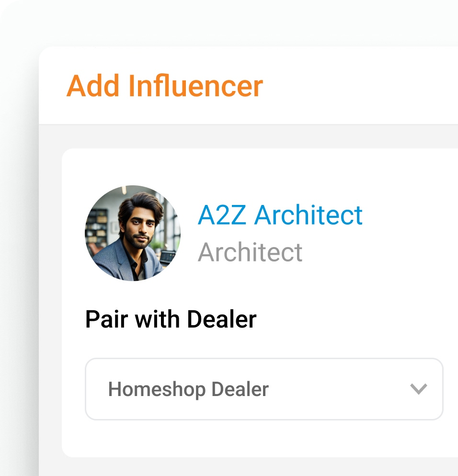This screenshot has width=458, height=476.
Task: Focus the Pair with Dealer select field
Action: click(264, 389)
